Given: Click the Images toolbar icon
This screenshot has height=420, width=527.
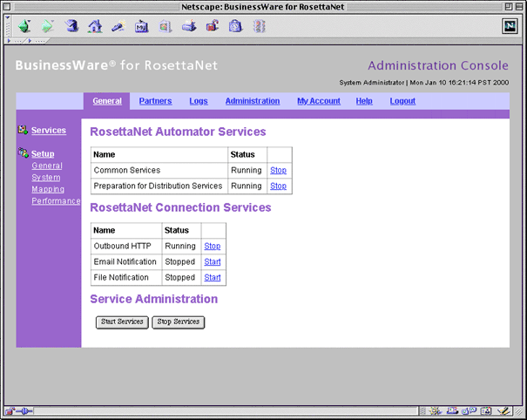Looking at the screenshot, I should pyautogui.click(x=165, y=26).
